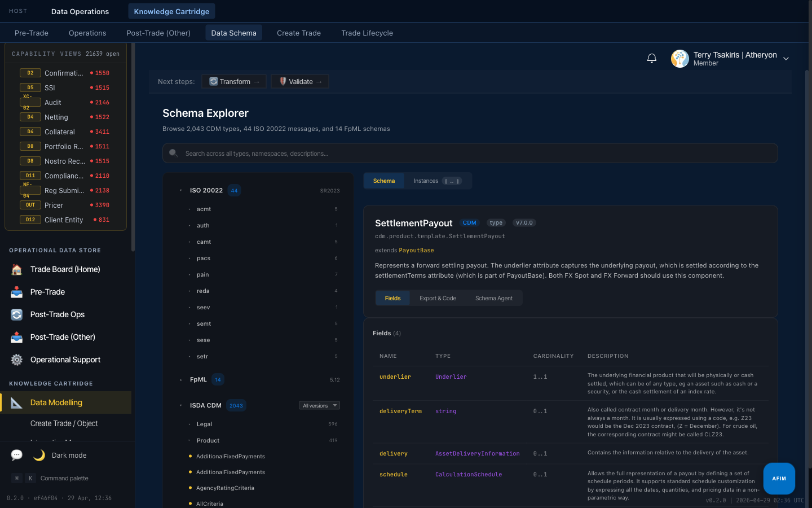Click the Data Modelling ruler icon

[x=17, y=402]
